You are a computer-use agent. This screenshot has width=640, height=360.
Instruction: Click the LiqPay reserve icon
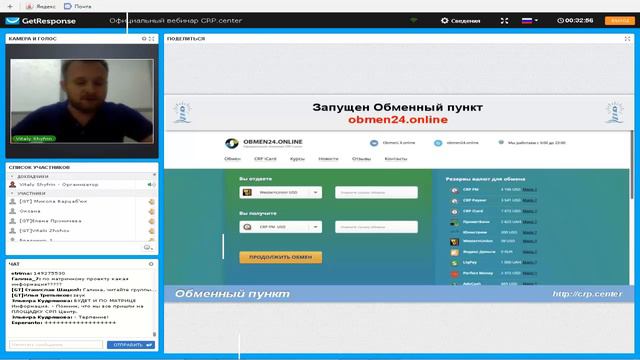(x=455, y=263)
